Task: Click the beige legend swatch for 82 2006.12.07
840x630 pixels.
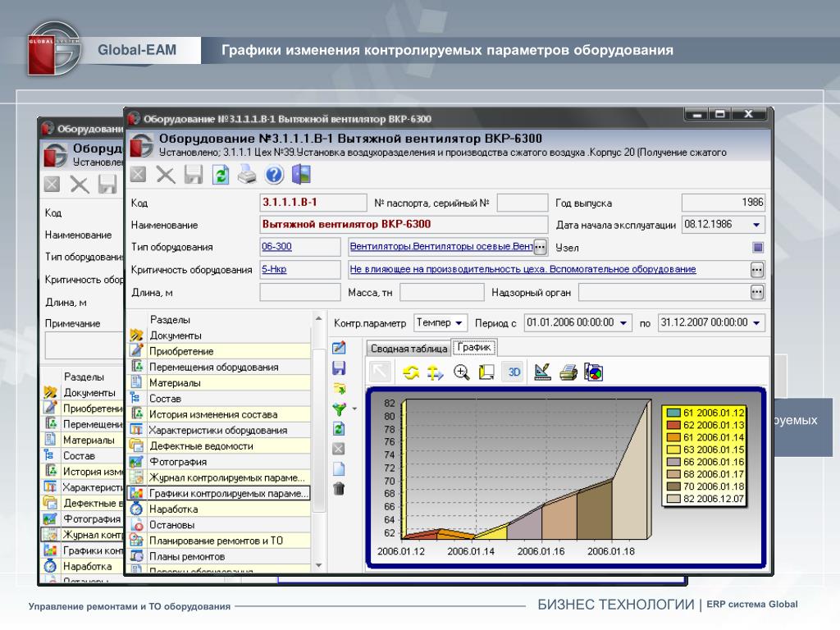Action: coord(673,499)
